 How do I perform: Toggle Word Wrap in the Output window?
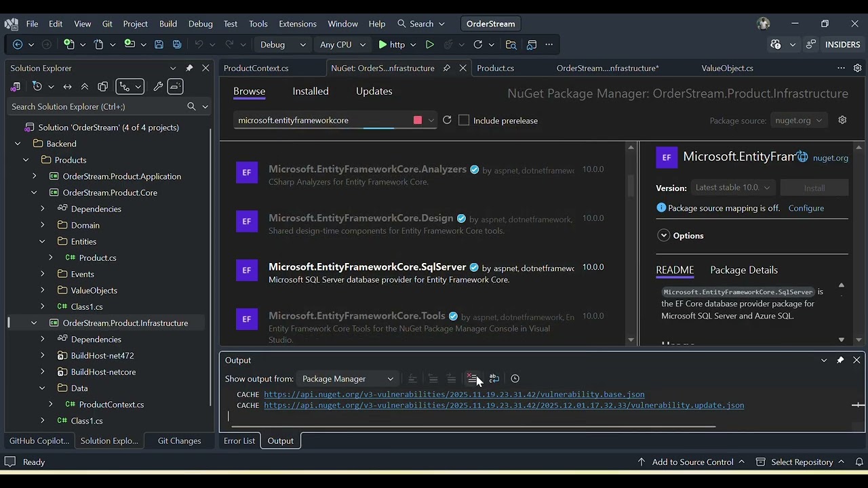[494, 379]
